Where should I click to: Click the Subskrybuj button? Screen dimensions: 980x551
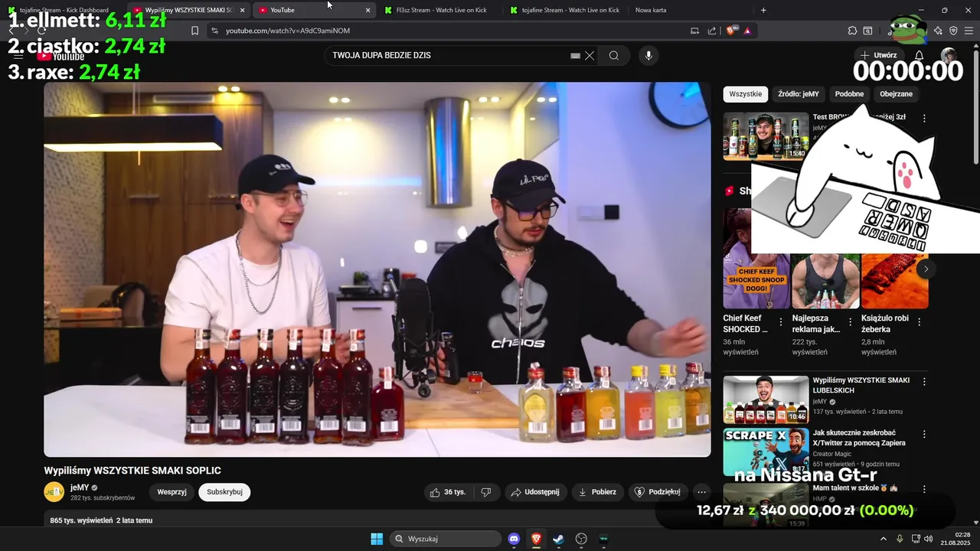[x=224, y=492]
